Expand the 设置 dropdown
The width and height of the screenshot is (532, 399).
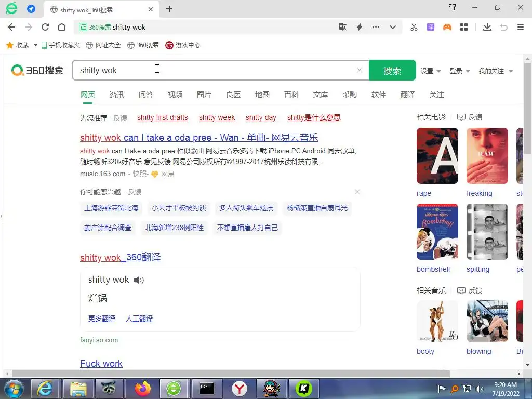pos(431,71)
